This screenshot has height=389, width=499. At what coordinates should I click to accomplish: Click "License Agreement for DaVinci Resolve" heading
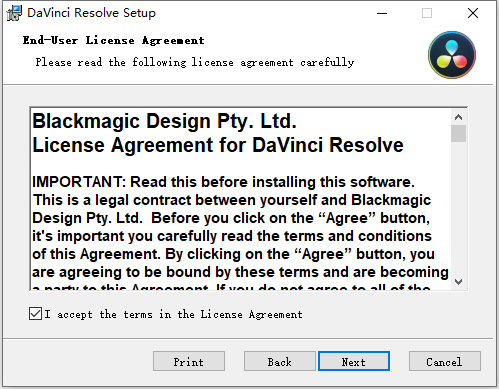tap(218, 145)
